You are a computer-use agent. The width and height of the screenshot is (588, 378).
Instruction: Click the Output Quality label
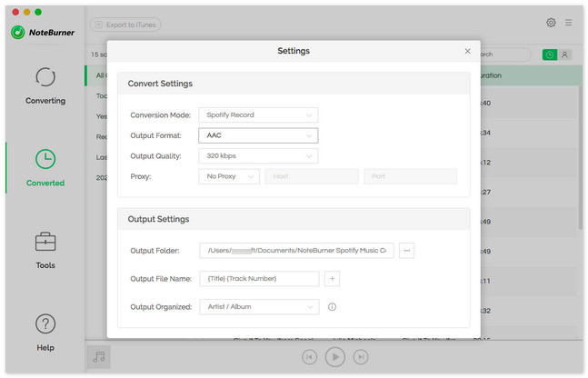(x=155, y=156)
